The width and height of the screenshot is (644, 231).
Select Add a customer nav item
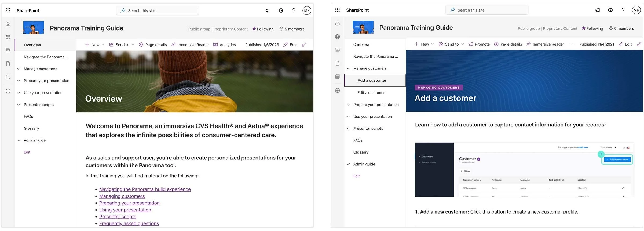click(x=375, y=80)
